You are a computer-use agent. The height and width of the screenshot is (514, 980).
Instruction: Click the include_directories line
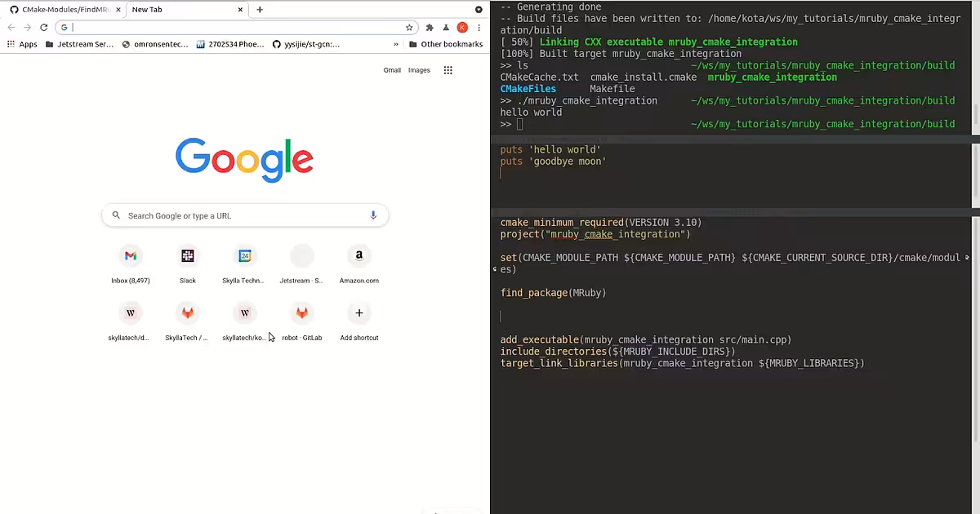pyautogui.click(x=617, y=352)
